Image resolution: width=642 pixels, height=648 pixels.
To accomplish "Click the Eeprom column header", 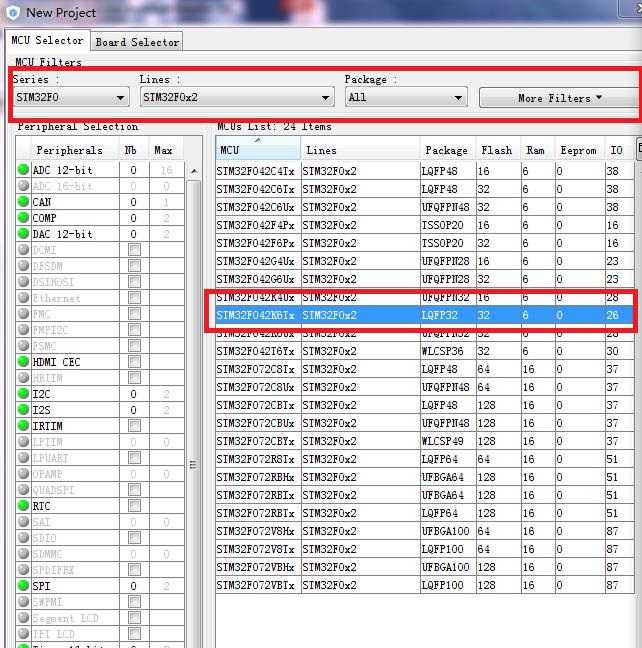I will click(x=580, y=150).
